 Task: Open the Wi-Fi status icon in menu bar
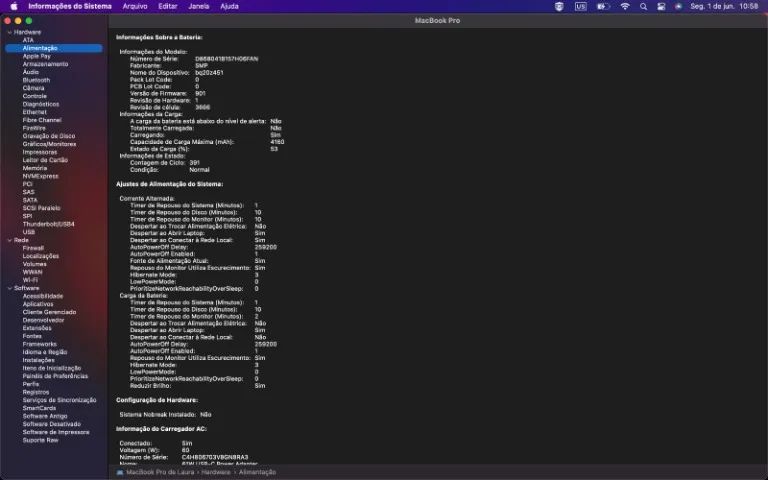[625, 6]
